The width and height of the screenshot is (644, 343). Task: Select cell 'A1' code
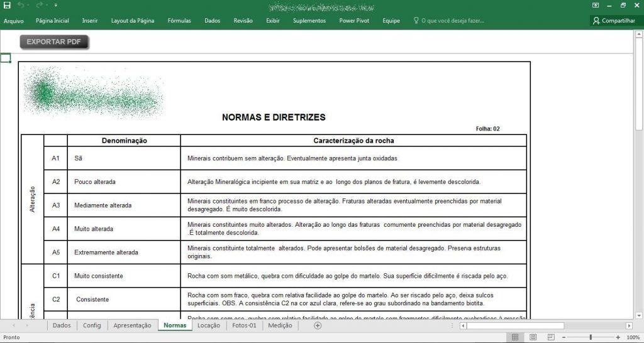coord(56,158)
